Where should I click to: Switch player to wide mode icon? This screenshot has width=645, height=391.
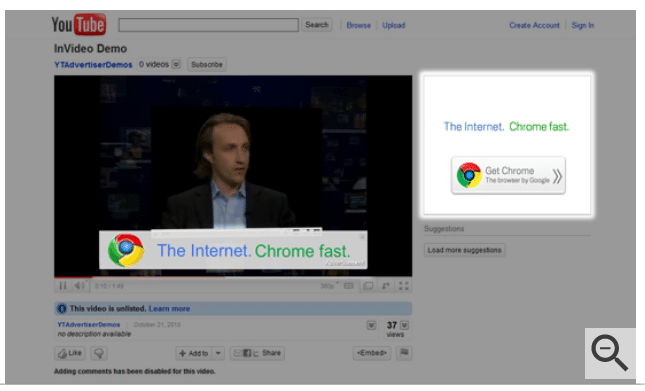(x=368, y=286)
